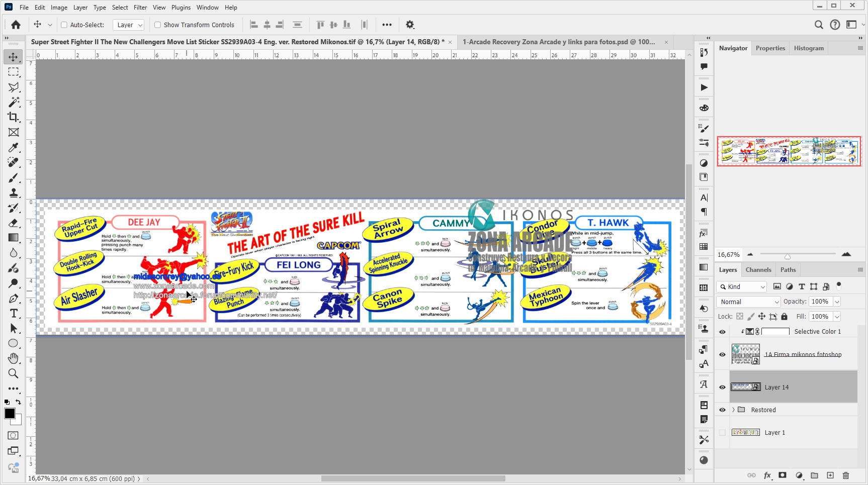Select the Gradient tool
The image size is (868, 485).
click(x=14, y=238)
